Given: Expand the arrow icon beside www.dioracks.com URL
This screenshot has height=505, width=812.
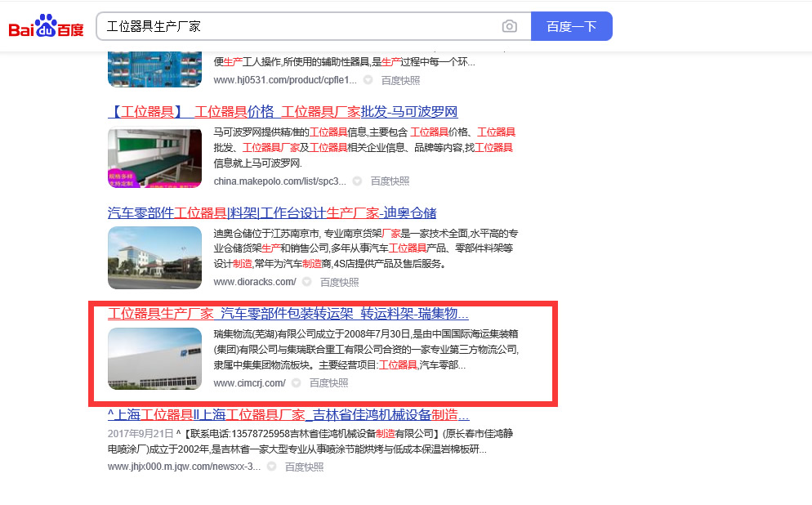Looking at the screenshot, I should pos(306,282).
